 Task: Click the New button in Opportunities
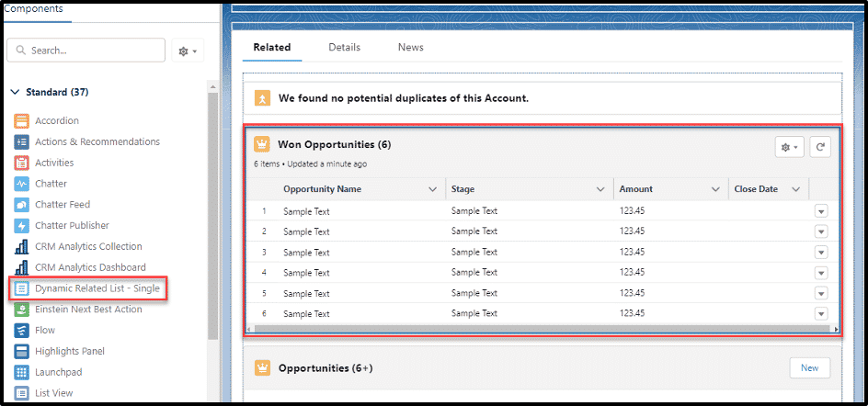[x=809, y=368]
